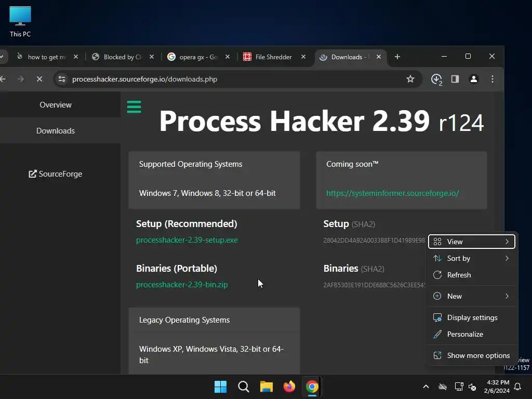
Task: Open the tab search dropdown arrow
Action: click(2, 57)
